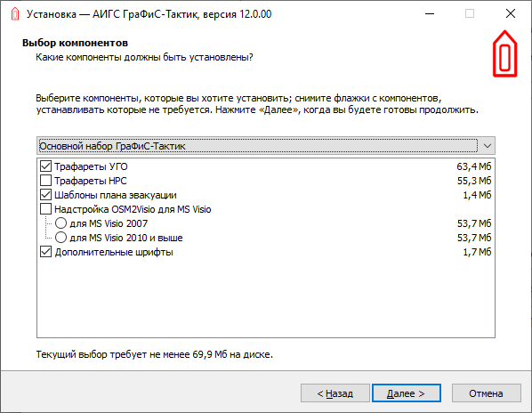Click the 'Назад' button
Screen dimensions: 532x413
point(335,393)
